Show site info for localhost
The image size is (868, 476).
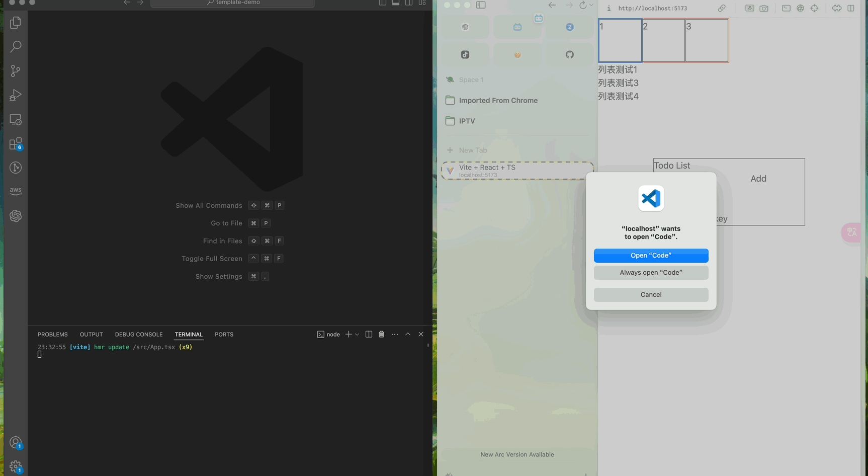(609, 8)
